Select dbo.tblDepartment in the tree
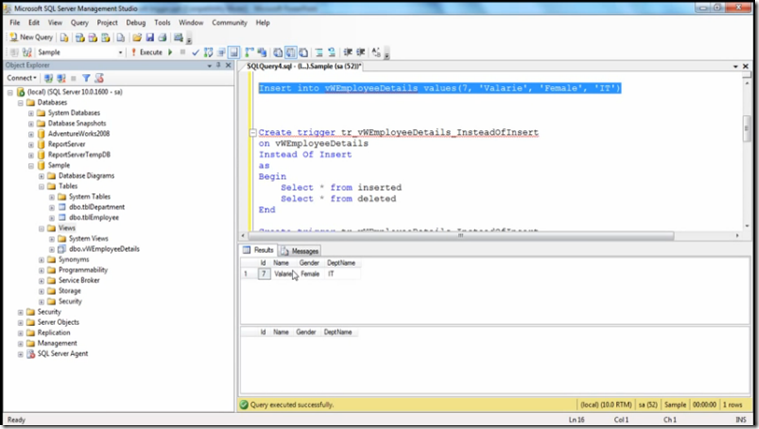 96,207
